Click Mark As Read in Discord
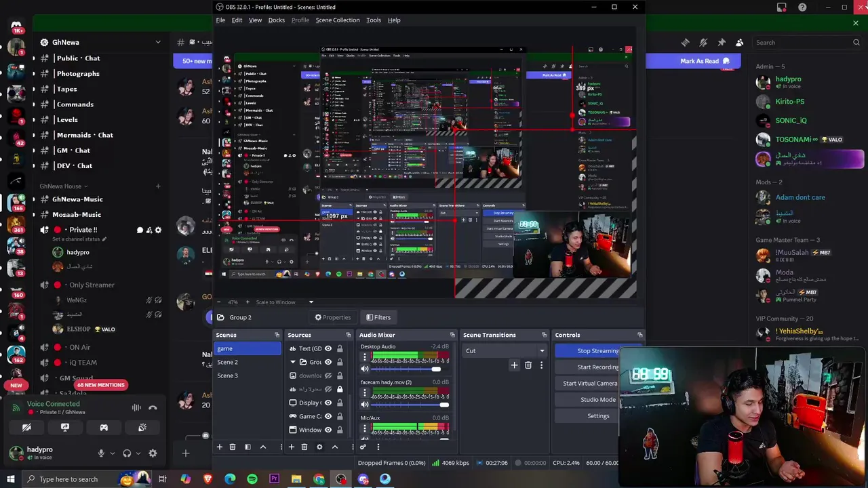The width and height of the screenshot is (868, 488). 705,61
